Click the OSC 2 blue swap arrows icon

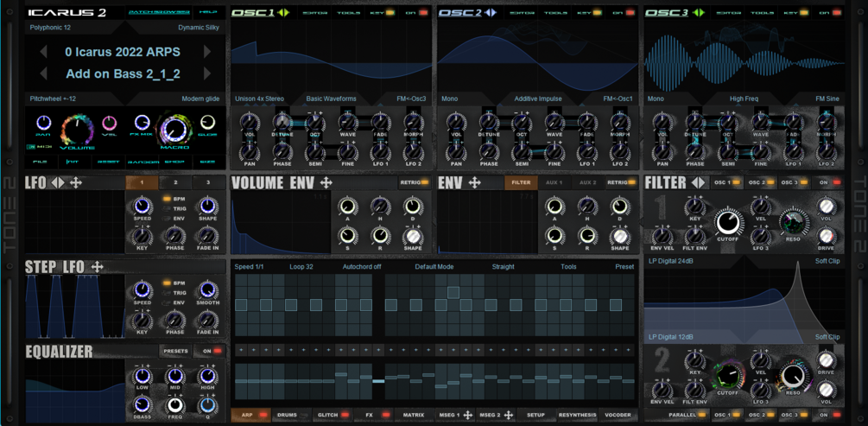(x=490, y=12)
